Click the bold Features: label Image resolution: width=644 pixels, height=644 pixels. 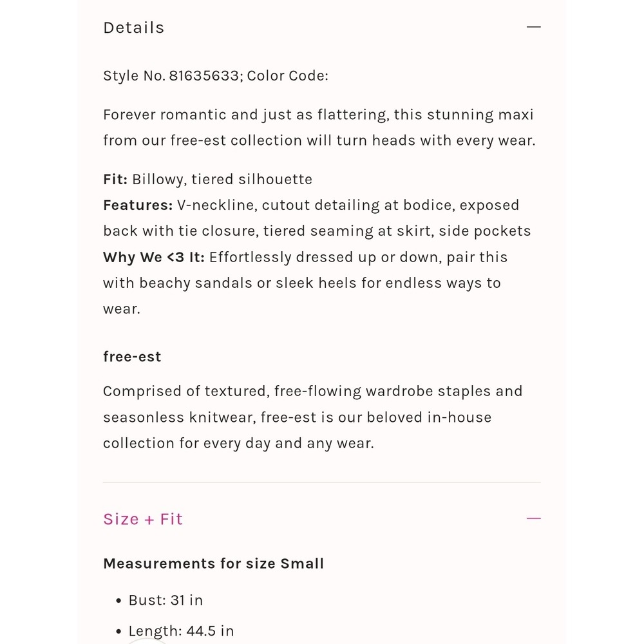point(138,205)
